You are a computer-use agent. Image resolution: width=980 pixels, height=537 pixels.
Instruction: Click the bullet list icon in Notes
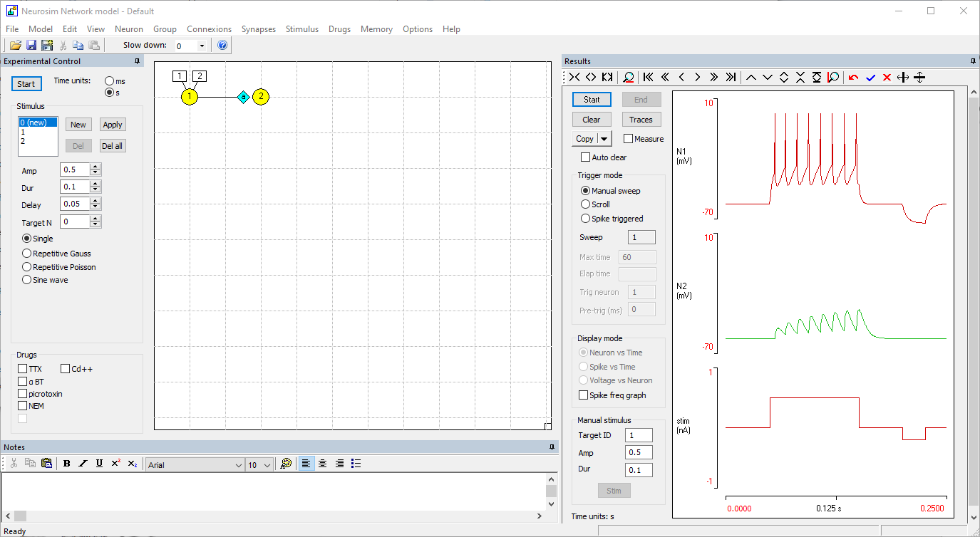point(356,464)
